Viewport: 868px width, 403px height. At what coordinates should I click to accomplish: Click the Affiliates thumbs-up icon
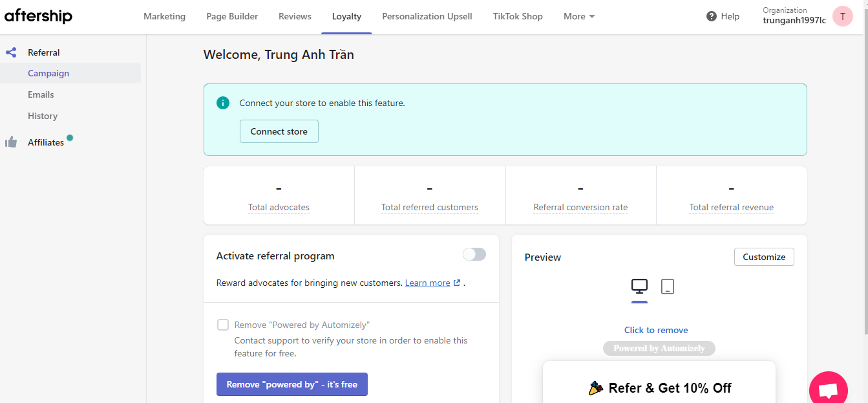[11, 142]
